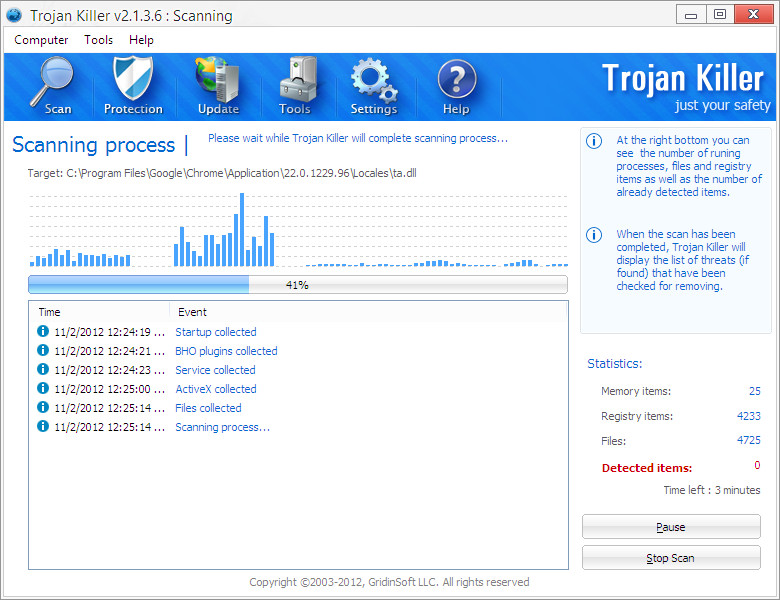
Task: Open the Scan magnifier tool
Action: click(53, 87)
